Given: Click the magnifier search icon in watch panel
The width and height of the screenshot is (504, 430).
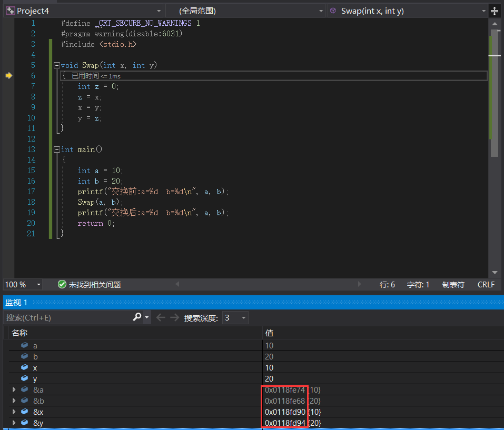Looking at the screenshot, I should (x=137, y=317).
